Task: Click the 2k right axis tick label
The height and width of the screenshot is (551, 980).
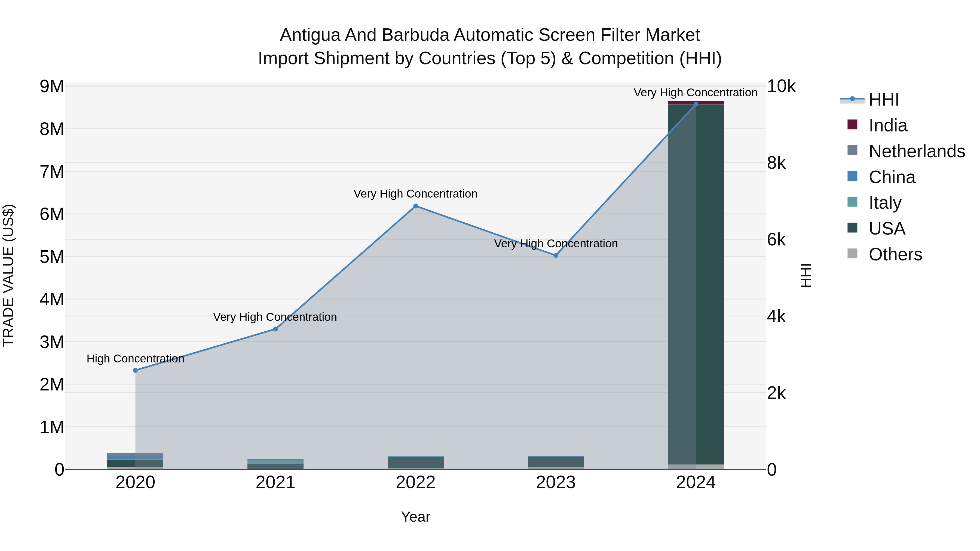Action: pyautogui.click(x=776, y=393)
